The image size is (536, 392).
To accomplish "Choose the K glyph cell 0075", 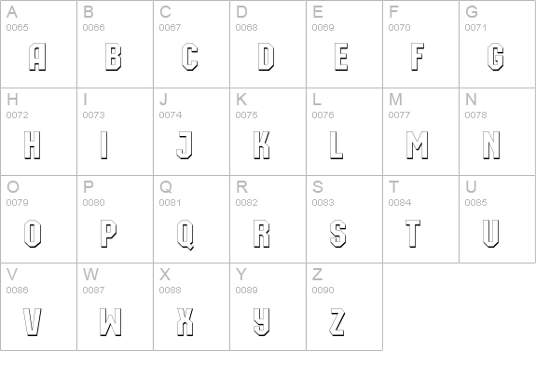I will 268,131.
